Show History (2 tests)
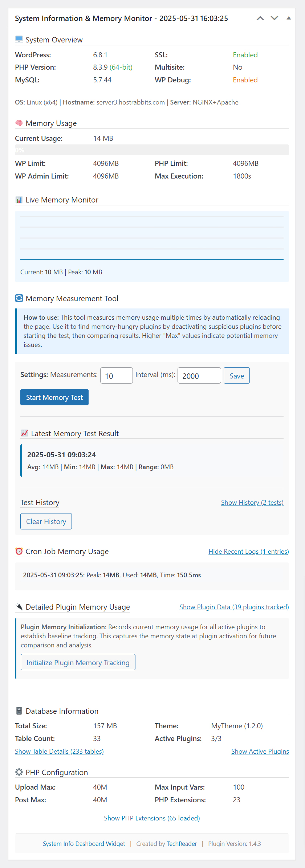Screen dimensions: 305x868 [x=252, y=503]
